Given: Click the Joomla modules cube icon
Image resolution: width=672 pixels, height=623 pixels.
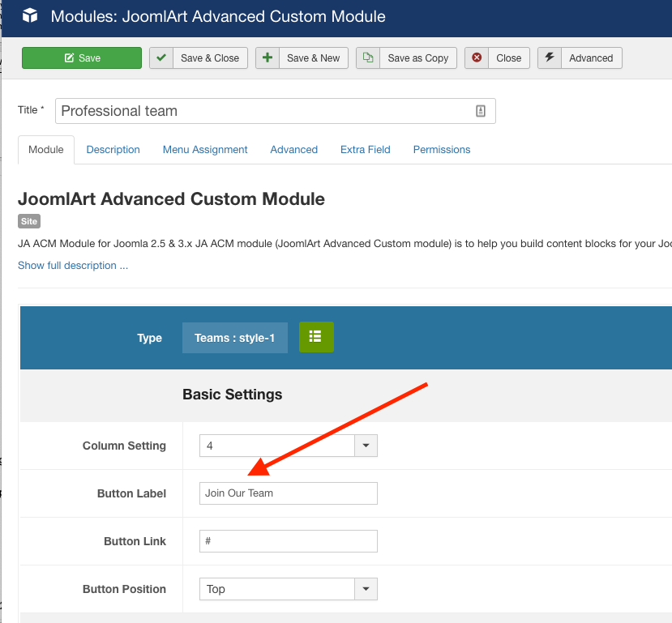Looking at the screenshot, I should (30, 15).
